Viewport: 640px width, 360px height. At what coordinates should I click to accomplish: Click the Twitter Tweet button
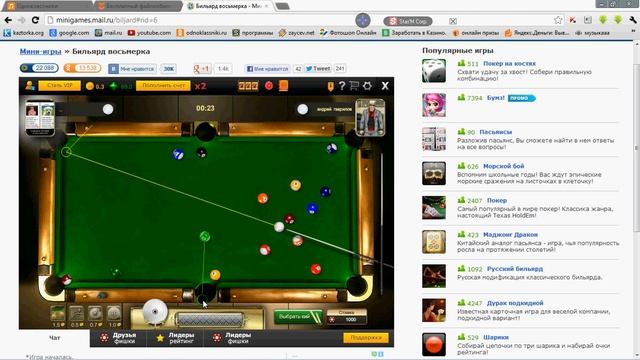point(318,69)
